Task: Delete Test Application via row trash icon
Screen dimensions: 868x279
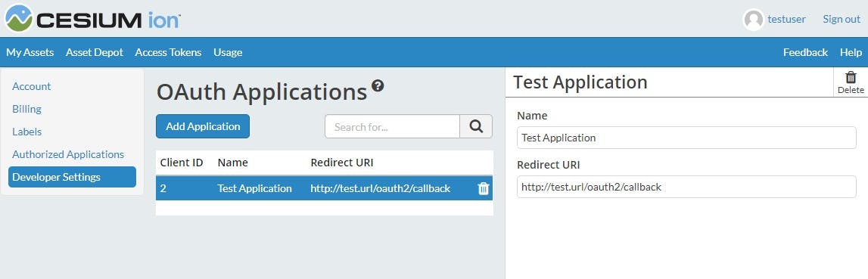Action: (484, 189)
